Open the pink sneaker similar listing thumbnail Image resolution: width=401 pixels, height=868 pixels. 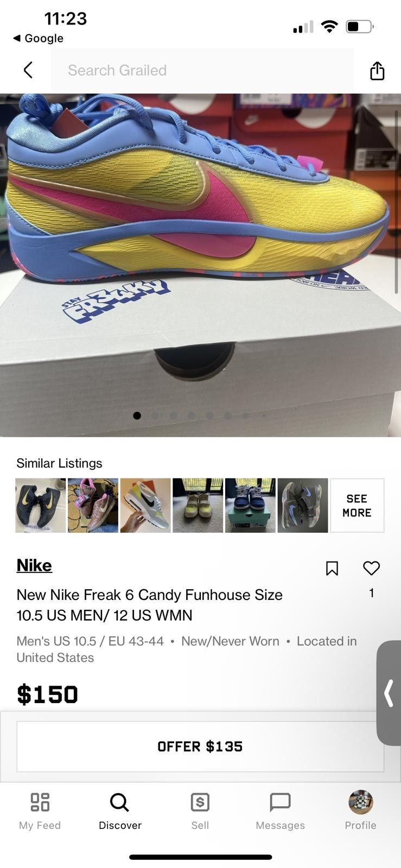[x=93, y=506]
